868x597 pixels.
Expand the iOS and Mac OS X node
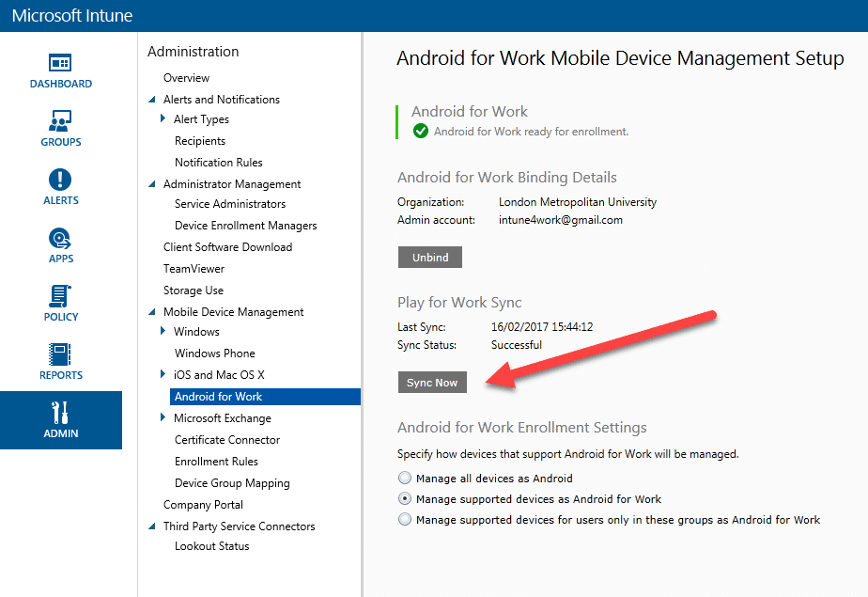(x=163, y=374)
